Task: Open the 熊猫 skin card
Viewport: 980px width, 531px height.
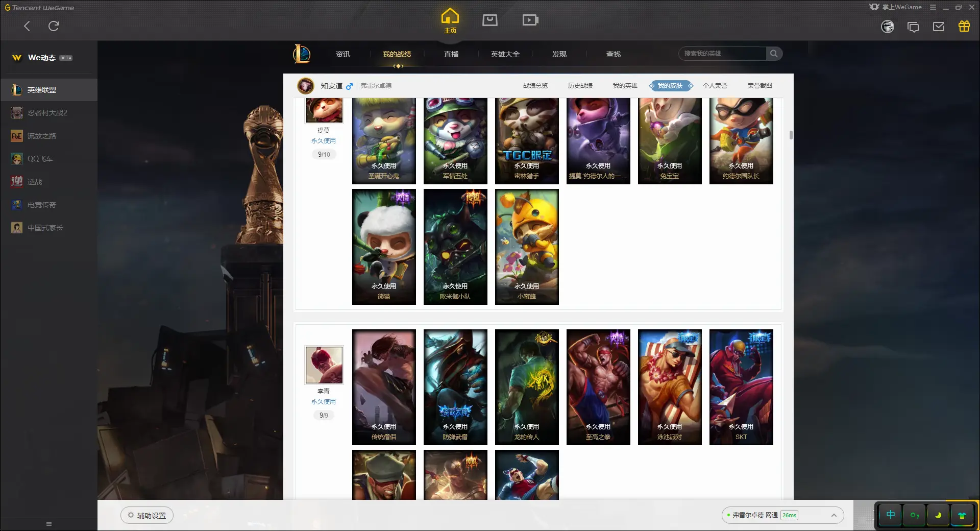Action: pos(384,247)
